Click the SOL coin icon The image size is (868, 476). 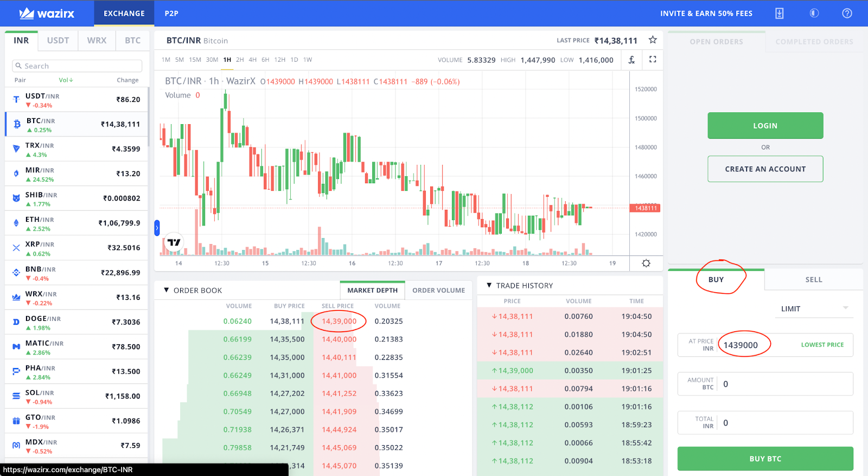(16, 396)
